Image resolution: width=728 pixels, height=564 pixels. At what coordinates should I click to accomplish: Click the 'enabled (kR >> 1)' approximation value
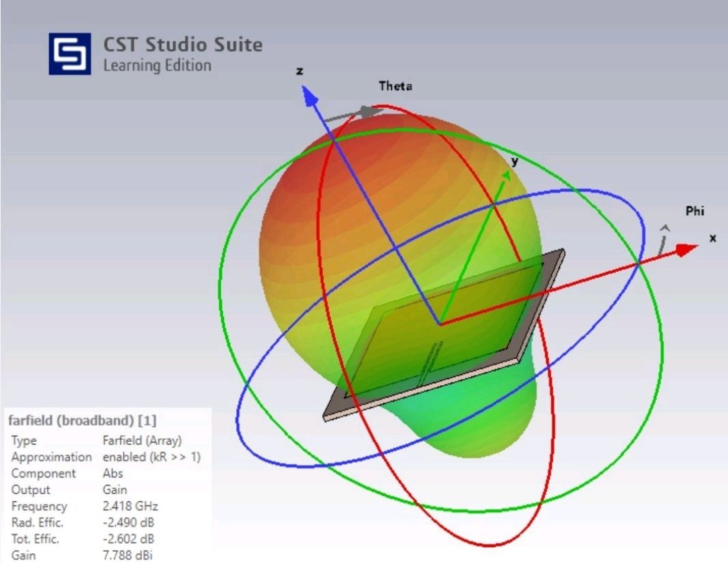pos(152,457)
